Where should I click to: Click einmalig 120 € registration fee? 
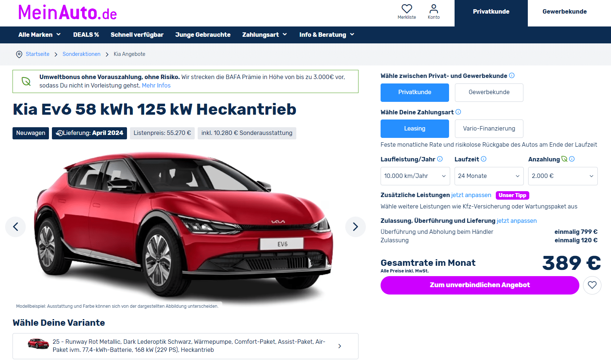click(576, 240)
